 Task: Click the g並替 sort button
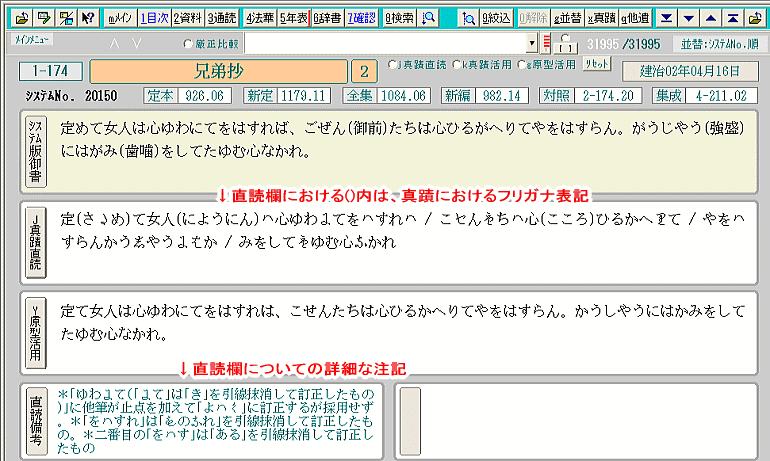click(x=567, y=18)
